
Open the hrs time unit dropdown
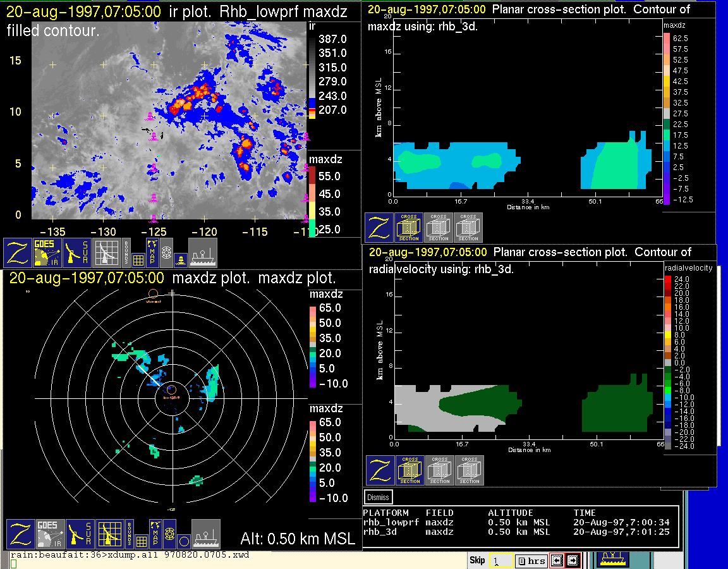[x=531, y=561]
